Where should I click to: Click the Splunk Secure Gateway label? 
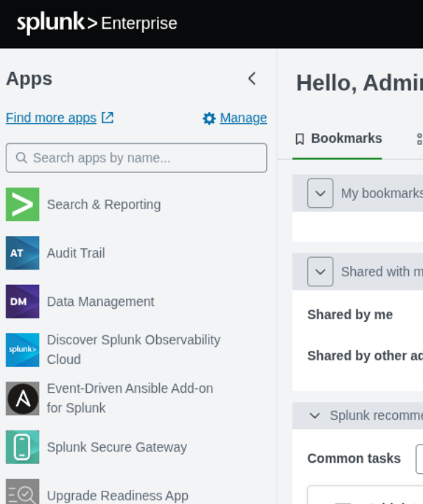point(117,447)
